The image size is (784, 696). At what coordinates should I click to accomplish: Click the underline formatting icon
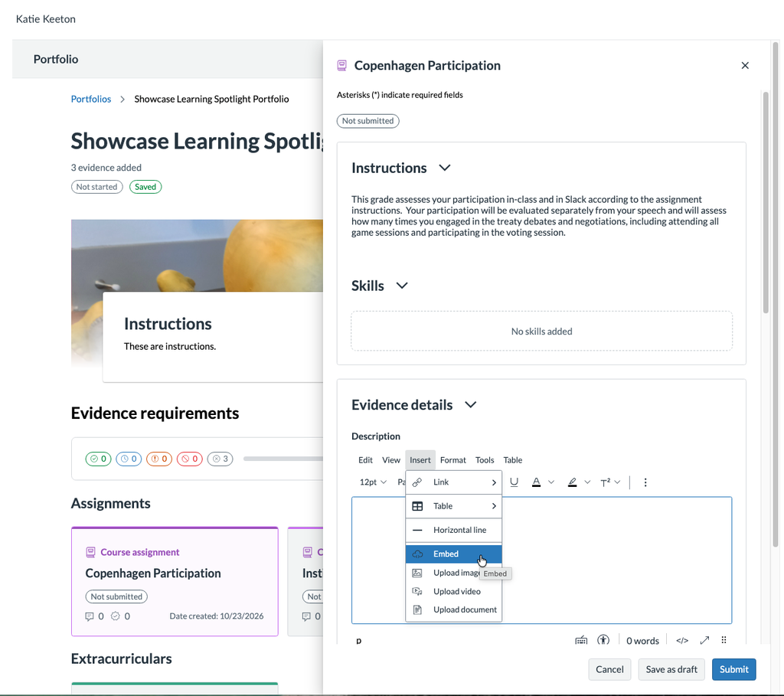(x=514, y=482)
